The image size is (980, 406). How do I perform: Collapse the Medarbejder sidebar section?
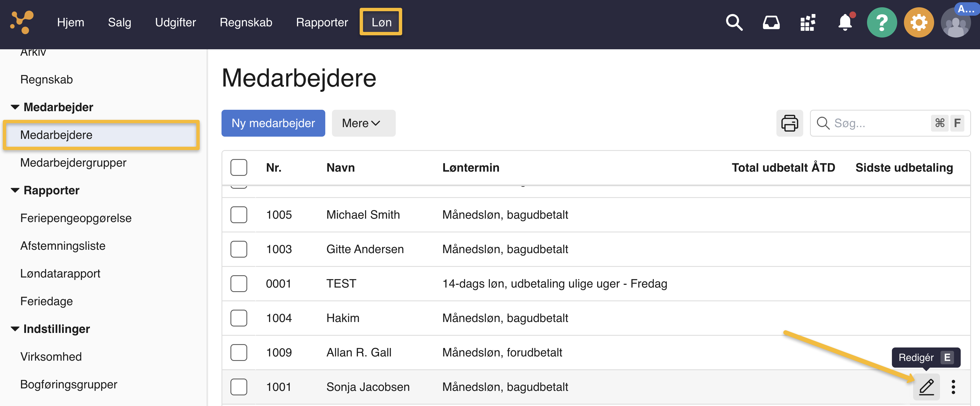(x=15, y=107)
